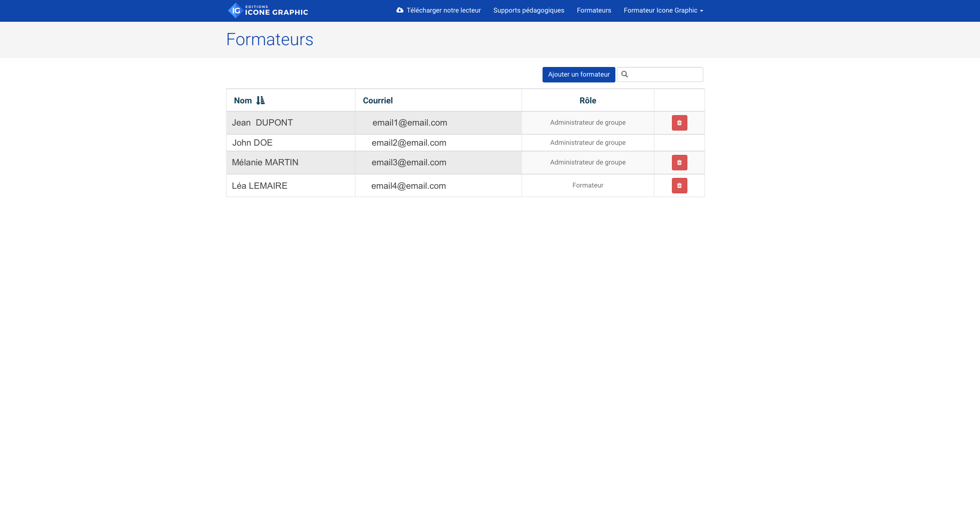Image resolution: width=980 pixels, height=506 pixels.
Task: Delete Léa LEMAIRE with trash icon
Action: tap(679, 185)
